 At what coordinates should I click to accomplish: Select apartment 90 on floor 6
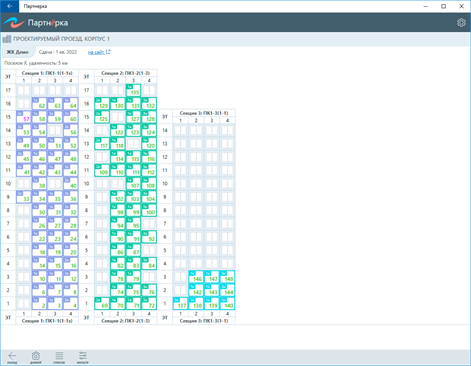click(x=118, y=237)
